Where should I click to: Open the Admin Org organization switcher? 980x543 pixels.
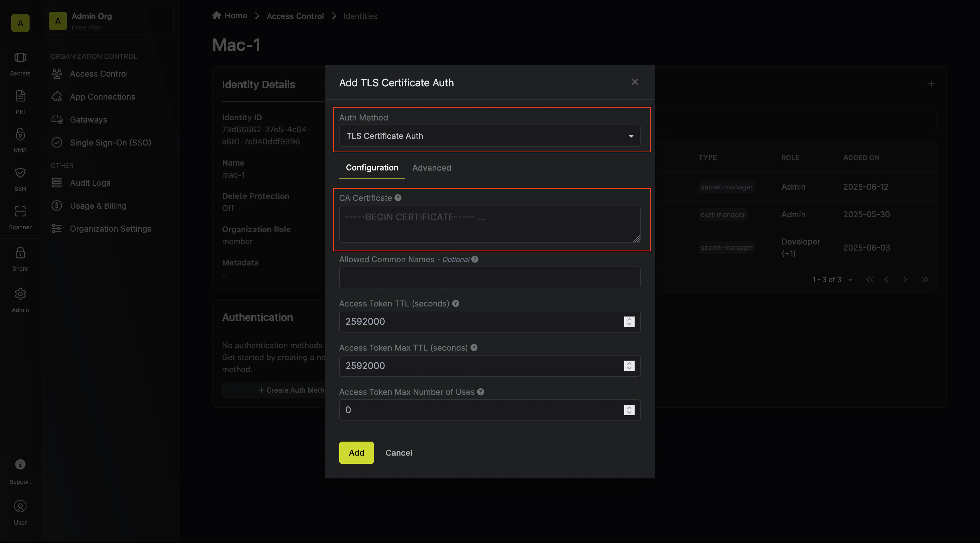pos(110,21)
